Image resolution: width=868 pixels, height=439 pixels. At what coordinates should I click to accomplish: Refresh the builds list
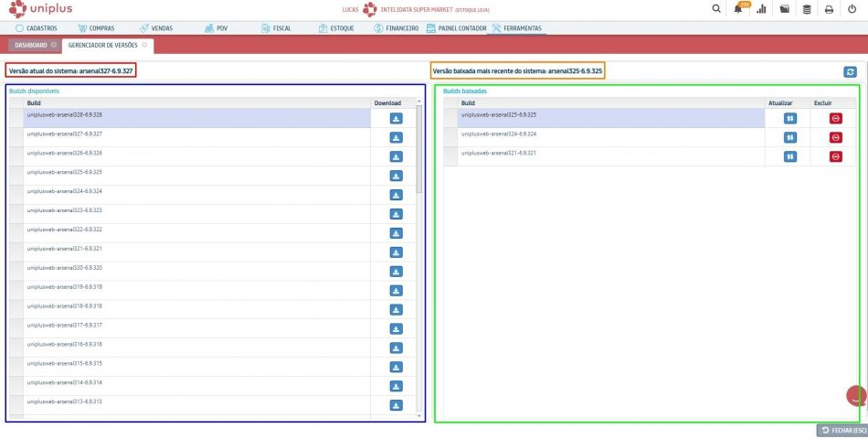click(x=851, y=71)
